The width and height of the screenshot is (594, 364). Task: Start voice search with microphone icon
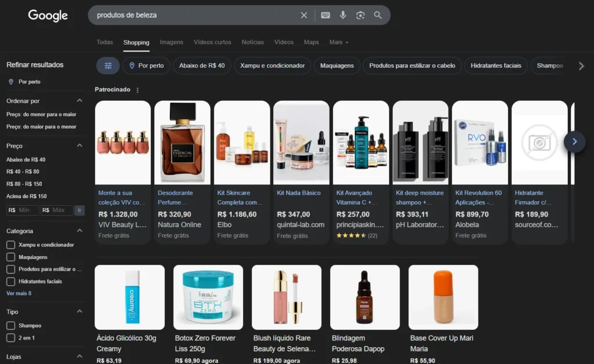pos(343,15)
